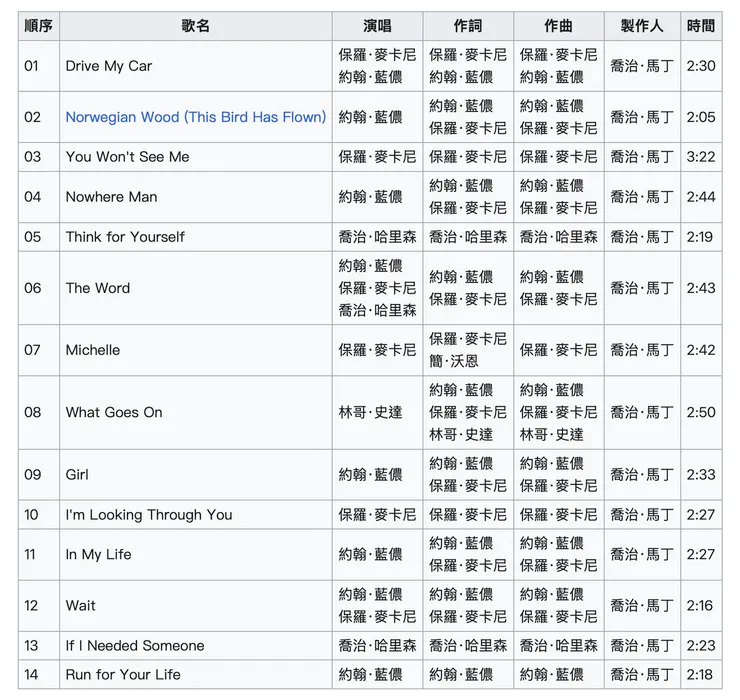Click order number 14
Image resolution: width=740 pixels, height=700 pixels.
tap(31, 675)
